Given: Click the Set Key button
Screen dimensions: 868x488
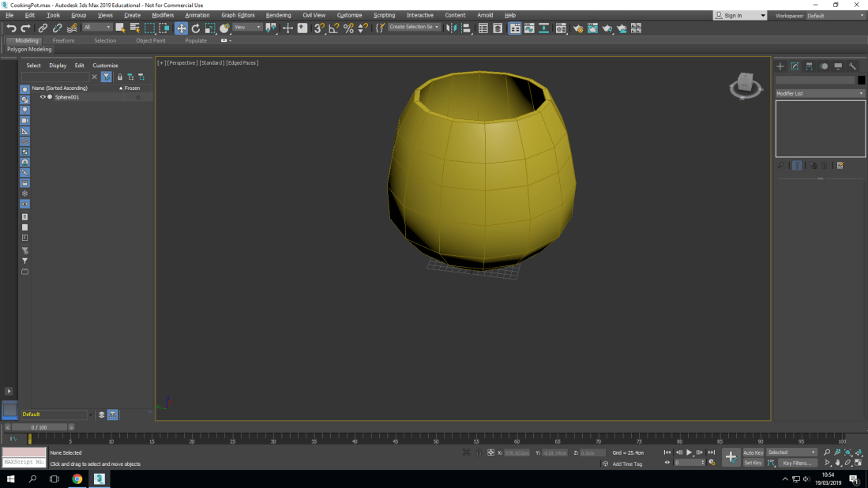Looking at the screenshot, I should [753, 463].
